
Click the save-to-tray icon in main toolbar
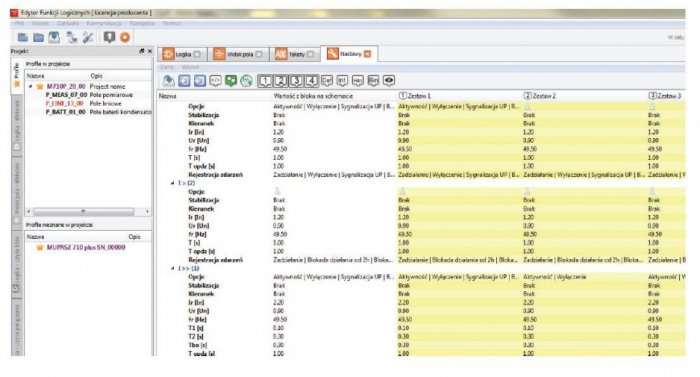tap(54, 38)
